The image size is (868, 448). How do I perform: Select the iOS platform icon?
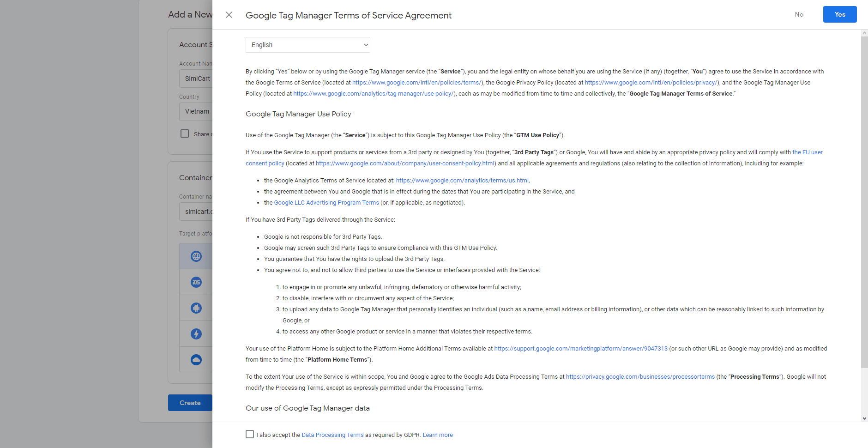pos(196,282)
